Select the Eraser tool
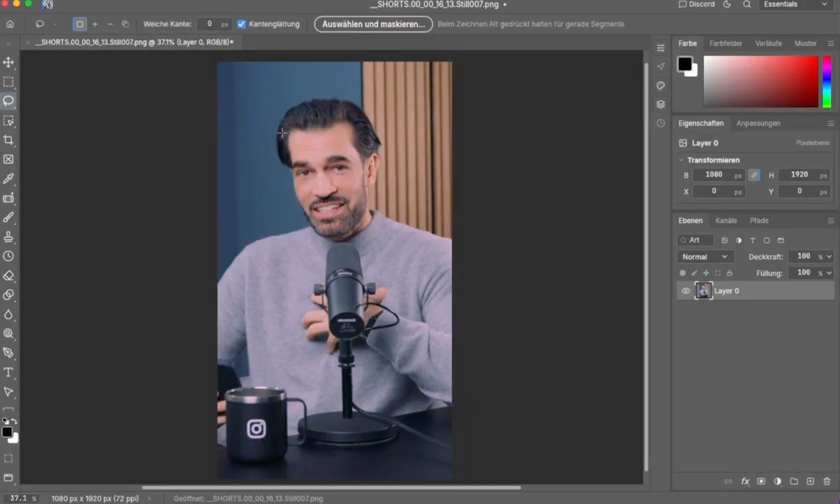Image resolution: width=840 pixels, height=504 pixels. pyautogui.click(x=8, y=276)
